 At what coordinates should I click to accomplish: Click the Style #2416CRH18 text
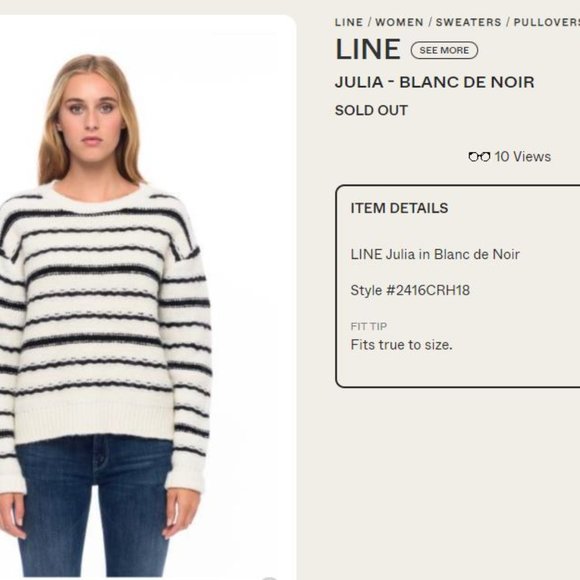pyautogui.click(x=410, y=290)
